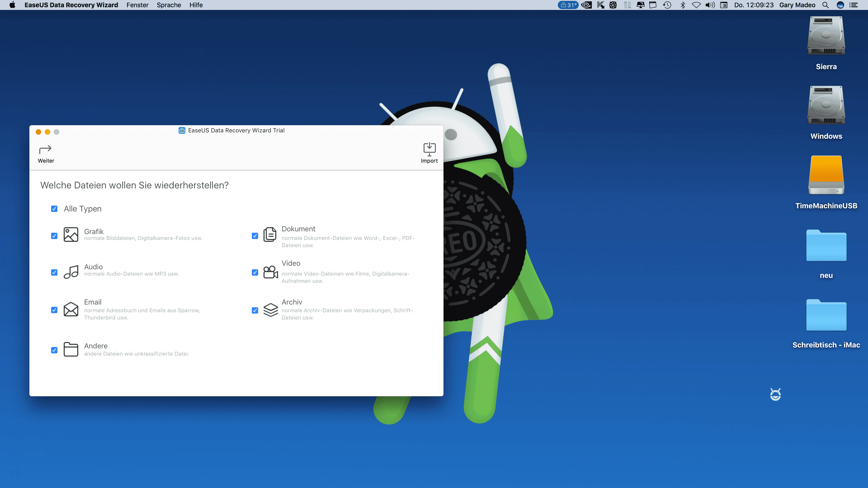Click the window layout menu bar icon
Viewport: 868px width, 488px height.
click(x=653, y=5)
